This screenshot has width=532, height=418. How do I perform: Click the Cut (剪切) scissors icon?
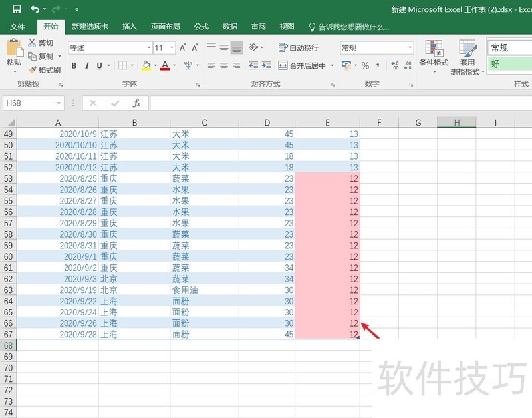[32, 43]
